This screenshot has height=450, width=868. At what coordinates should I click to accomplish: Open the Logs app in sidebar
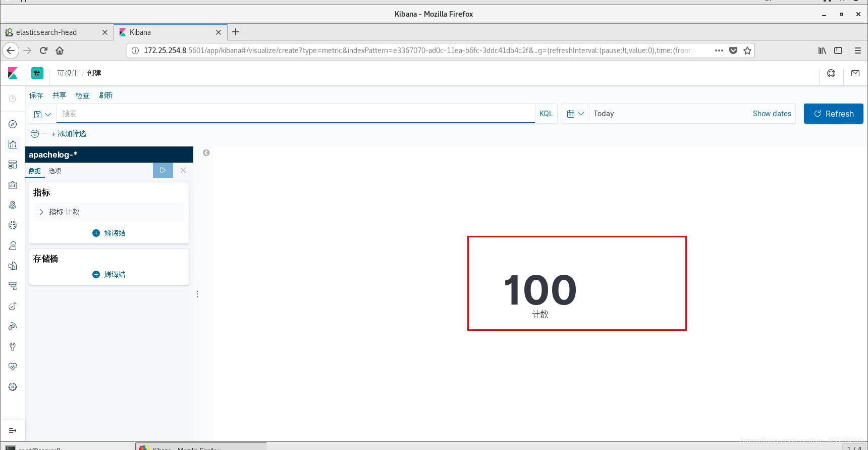(x=13, y=266)
